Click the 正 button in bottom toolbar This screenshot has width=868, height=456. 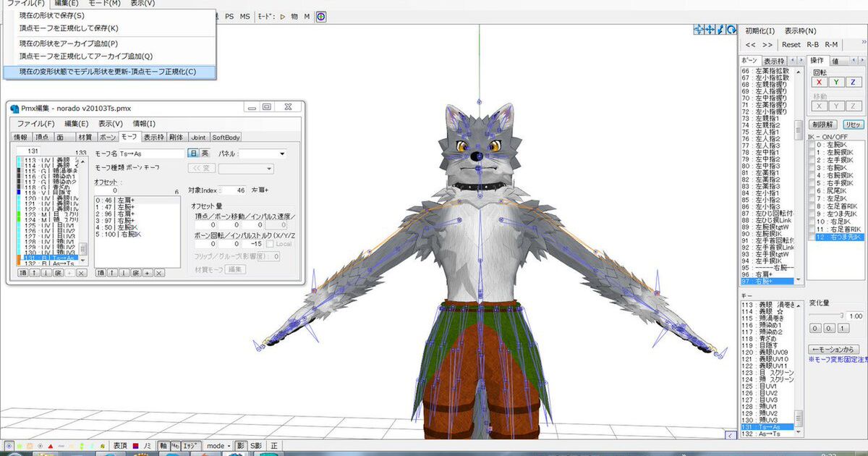274,446
